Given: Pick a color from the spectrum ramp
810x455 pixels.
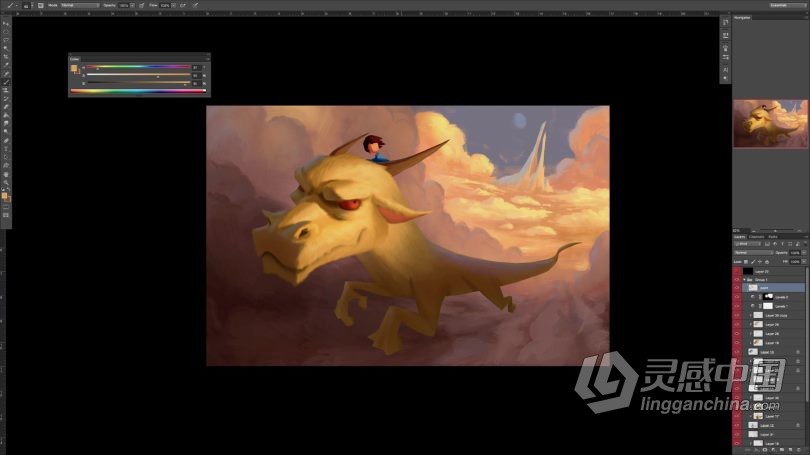Looking at the screenshot, I should (138, 91).
